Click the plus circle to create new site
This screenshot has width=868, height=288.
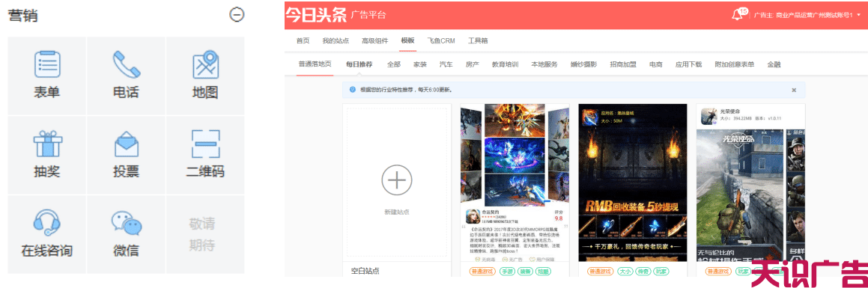tap(397, 180)
